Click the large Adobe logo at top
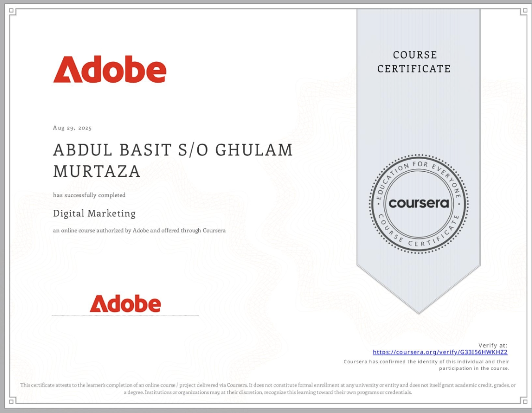This screenshot has height=413, width=532. [x=110, y=69]
